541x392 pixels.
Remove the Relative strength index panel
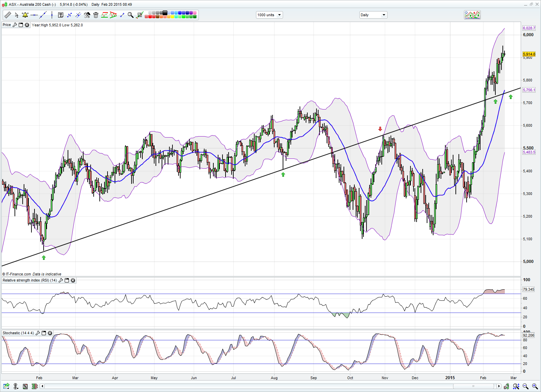[73, 280]
